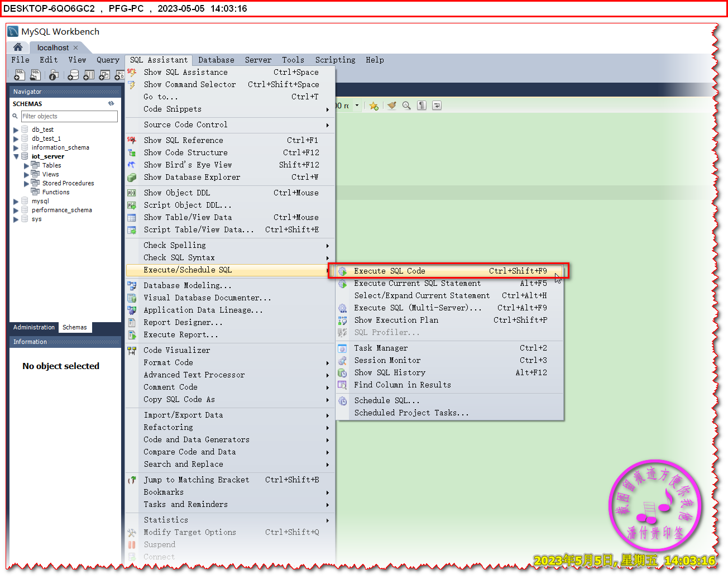The image size is (728, 579).
Task: Select the sys schema
Action: point(37,219)
